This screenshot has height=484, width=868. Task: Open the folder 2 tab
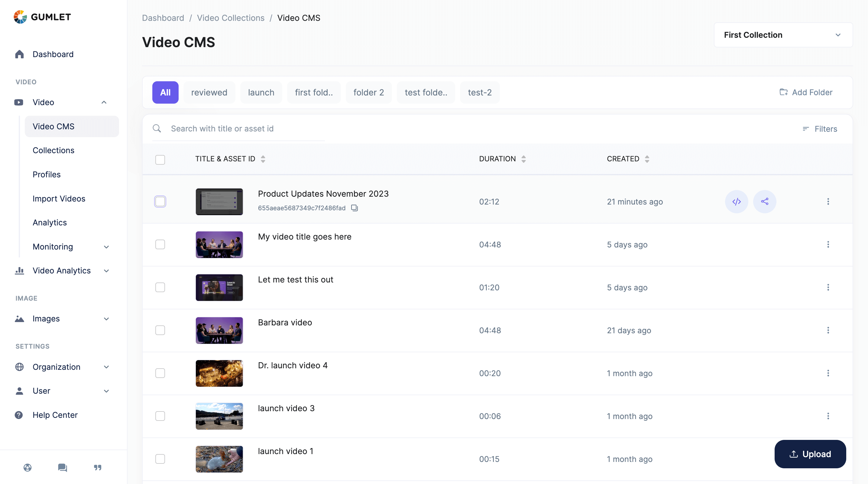tap(368, 92)
